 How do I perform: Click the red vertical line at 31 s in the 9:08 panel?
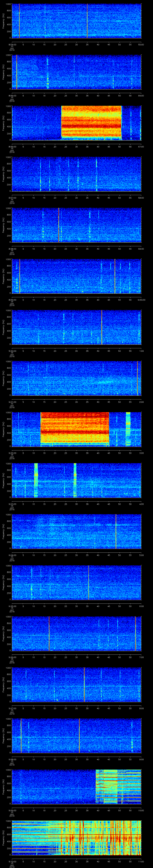79,735
